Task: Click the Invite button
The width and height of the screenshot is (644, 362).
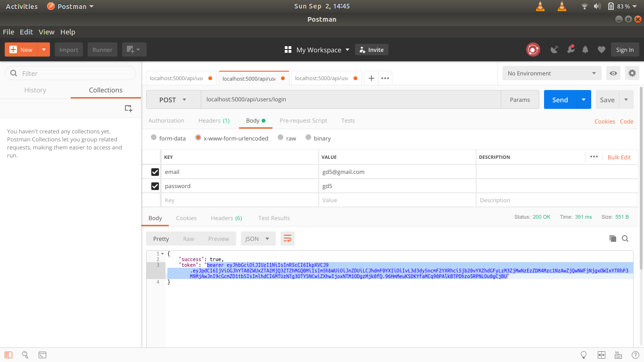Action: 372,49
